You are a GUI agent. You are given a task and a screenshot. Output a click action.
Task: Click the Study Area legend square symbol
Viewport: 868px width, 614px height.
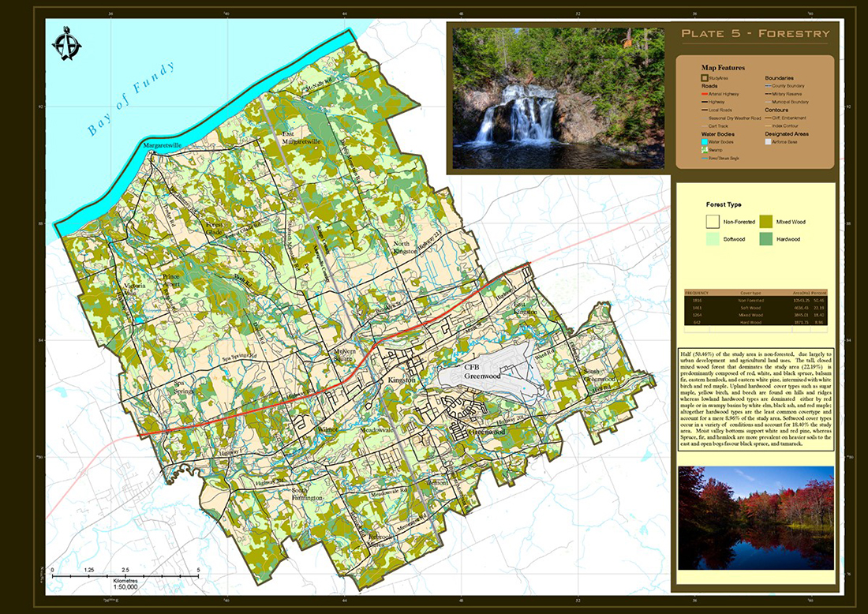pyautogui.click(x=705, y=78)
